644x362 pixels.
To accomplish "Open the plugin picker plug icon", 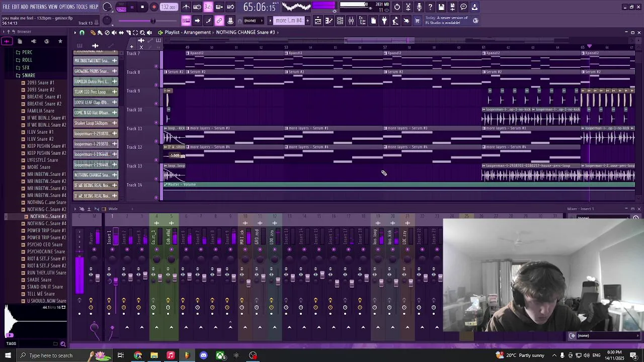I will 384,21.
